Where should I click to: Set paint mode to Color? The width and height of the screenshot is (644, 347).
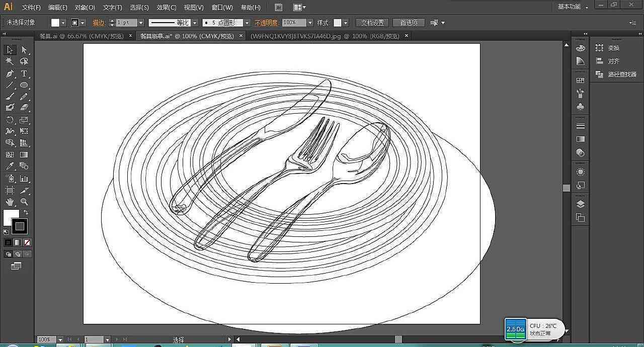tap(9, 242)
